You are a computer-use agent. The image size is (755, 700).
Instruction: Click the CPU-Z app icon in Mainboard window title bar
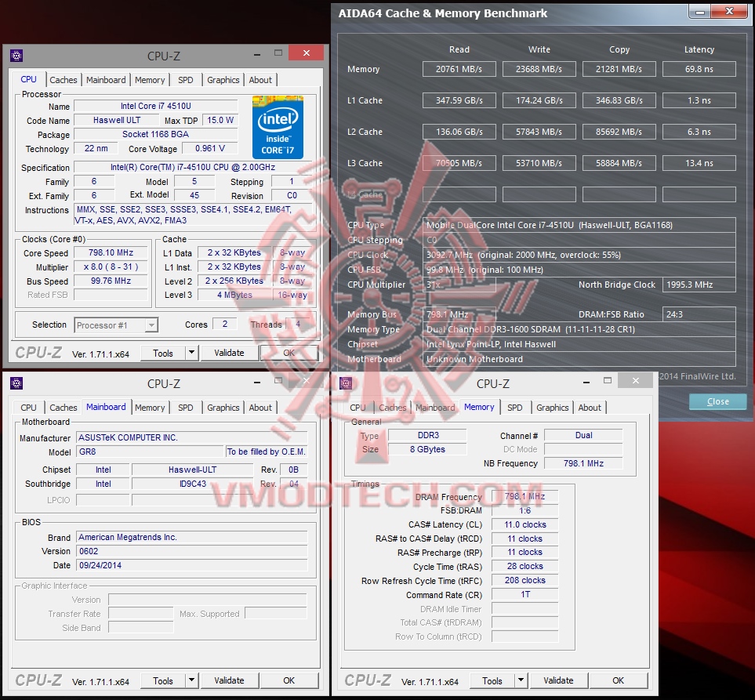click(16, 383)
